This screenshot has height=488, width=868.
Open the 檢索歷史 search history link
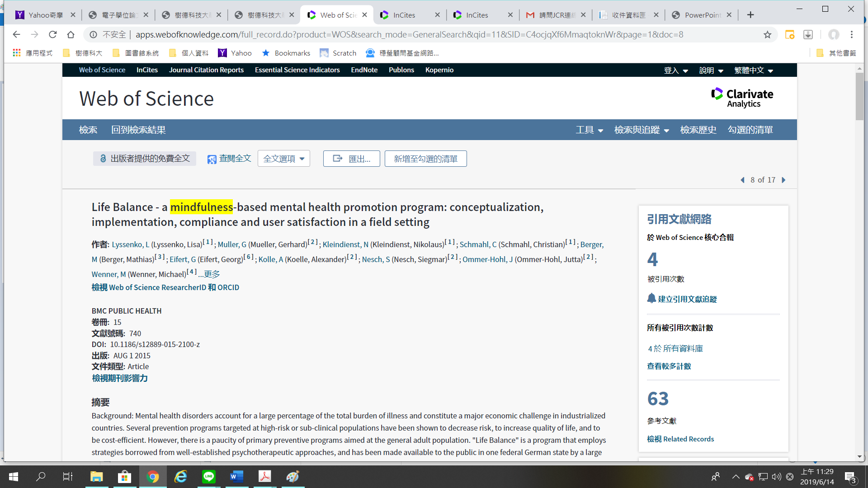[698, 130]
